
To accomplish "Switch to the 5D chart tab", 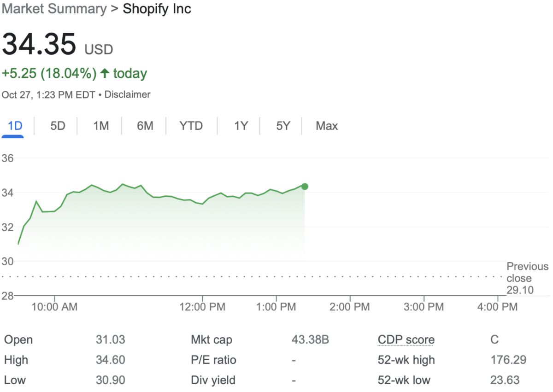I will click(x=58, y=126).
